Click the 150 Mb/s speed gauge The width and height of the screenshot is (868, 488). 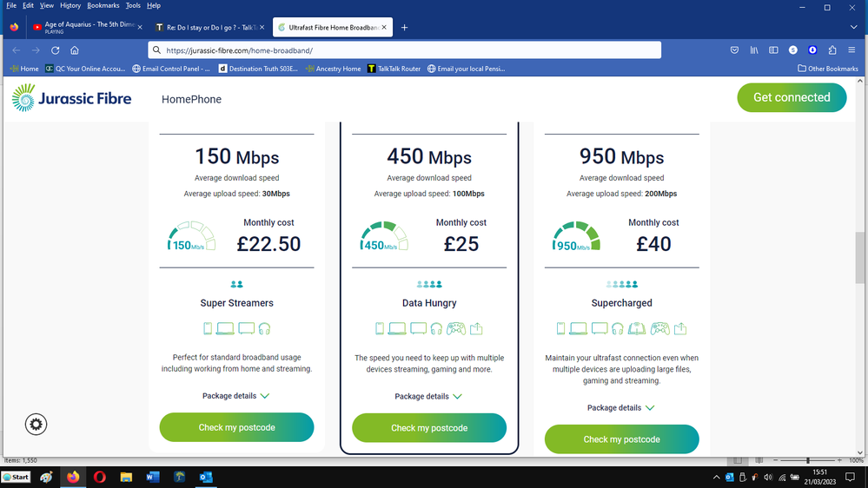[x=191, y=236]
